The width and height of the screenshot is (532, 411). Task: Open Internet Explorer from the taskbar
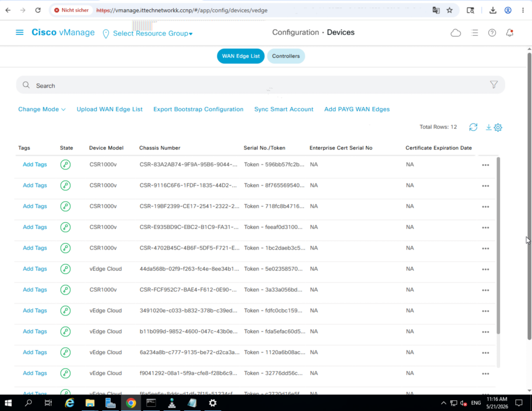point(69,403)
